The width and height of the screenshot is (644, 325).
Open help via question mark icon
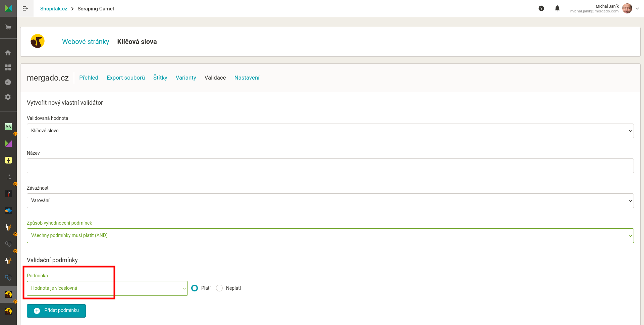click(x=541, y=8)
